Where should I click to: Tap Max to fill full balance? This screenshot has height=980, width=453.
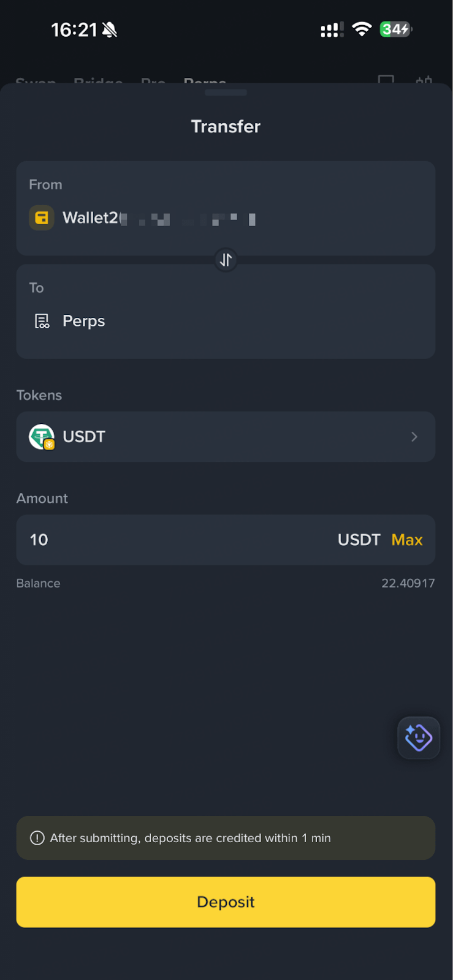[x=407, y=540]
